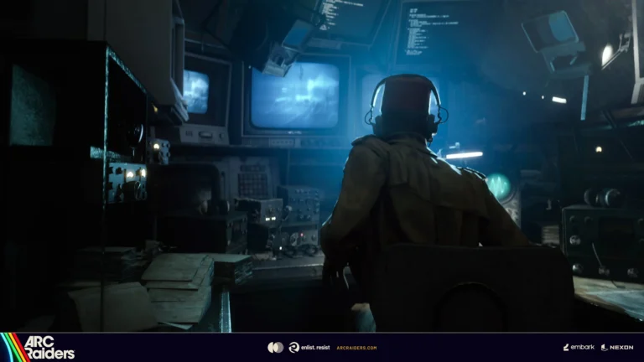Click the large center CRT monitor
Viewport: 644px width, 362px height.
(x=294, y=96)
